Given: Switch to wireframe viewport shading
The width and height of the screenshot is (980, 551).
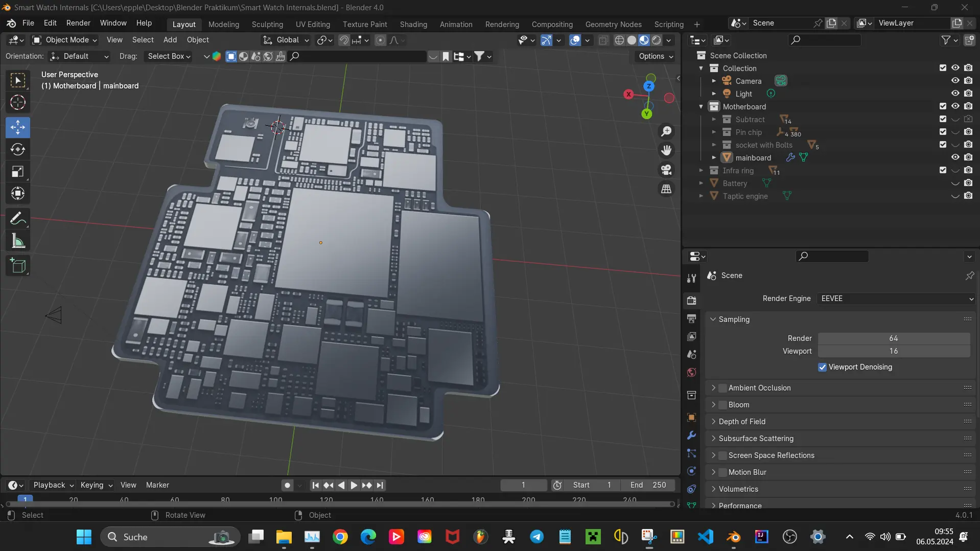Looking at the screenshot, I should pos(619,40).
